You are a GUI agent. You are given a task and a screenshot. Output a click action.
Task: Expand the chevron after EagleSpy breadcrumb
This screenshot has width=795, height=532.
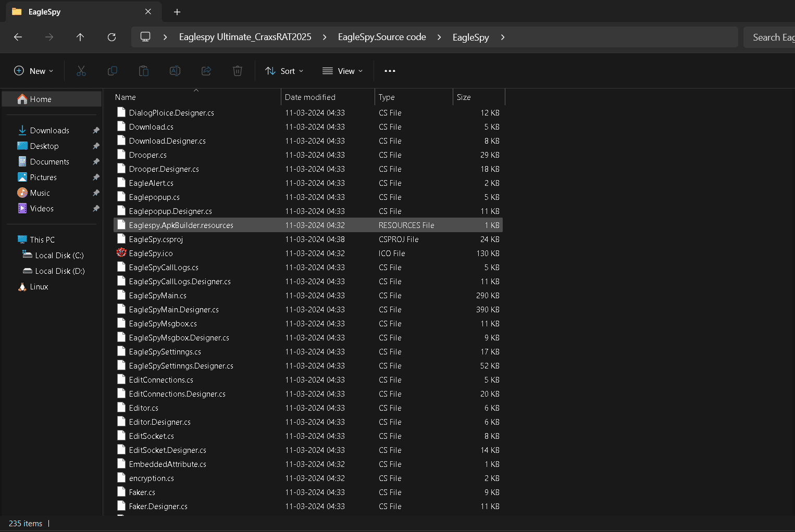pyautogui.click(x=503, y=37)
